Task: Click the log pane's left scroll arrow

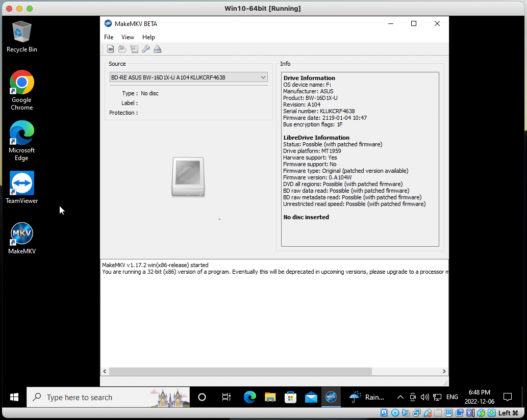Action: pyautogui.click(x=105, y=371)
